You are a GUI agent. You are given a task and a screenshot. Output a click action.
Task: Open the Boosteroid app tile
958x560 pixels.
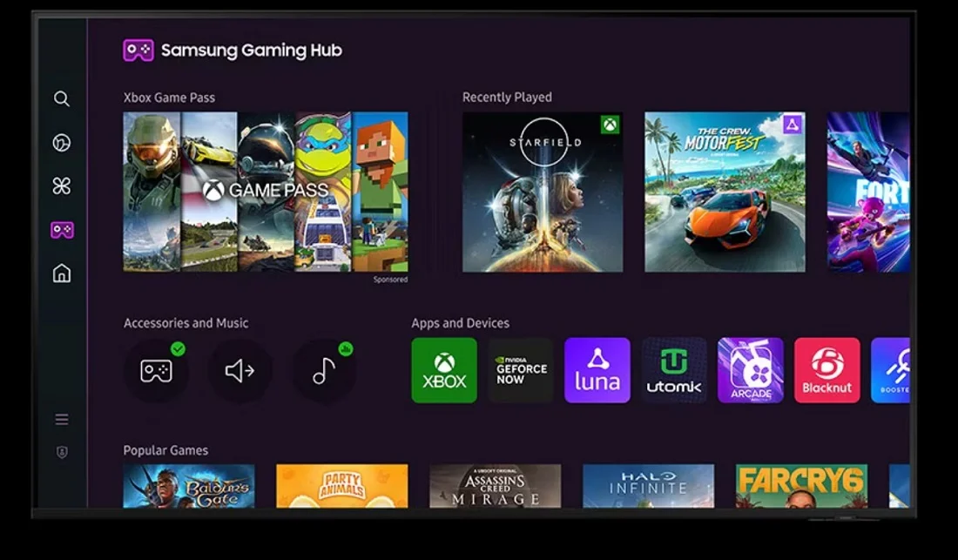[890, 370]
